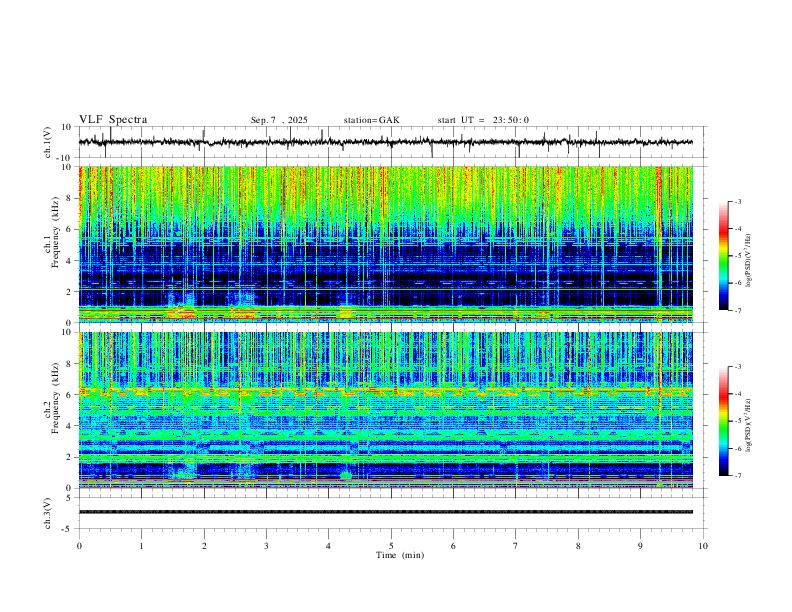Click the ch.2 spectrogram color bar

pos(723,421)
